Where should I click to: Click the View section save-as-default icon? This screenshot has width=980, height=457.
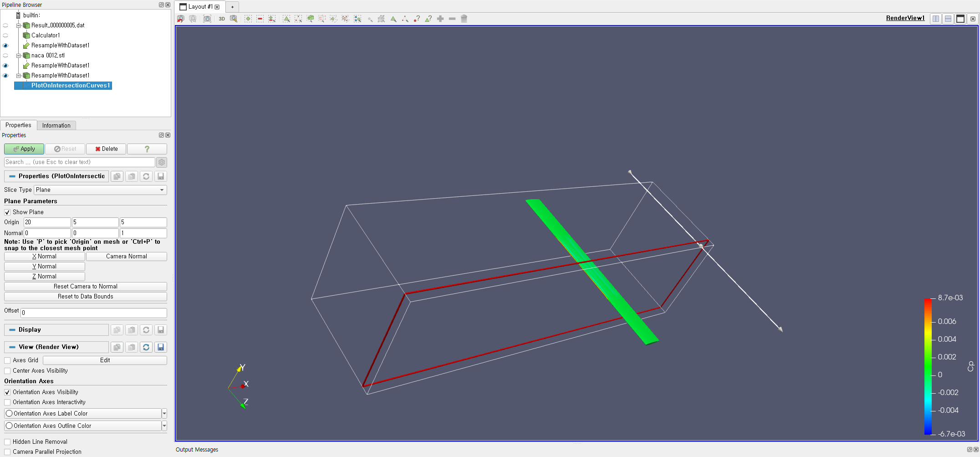[161, 347]
